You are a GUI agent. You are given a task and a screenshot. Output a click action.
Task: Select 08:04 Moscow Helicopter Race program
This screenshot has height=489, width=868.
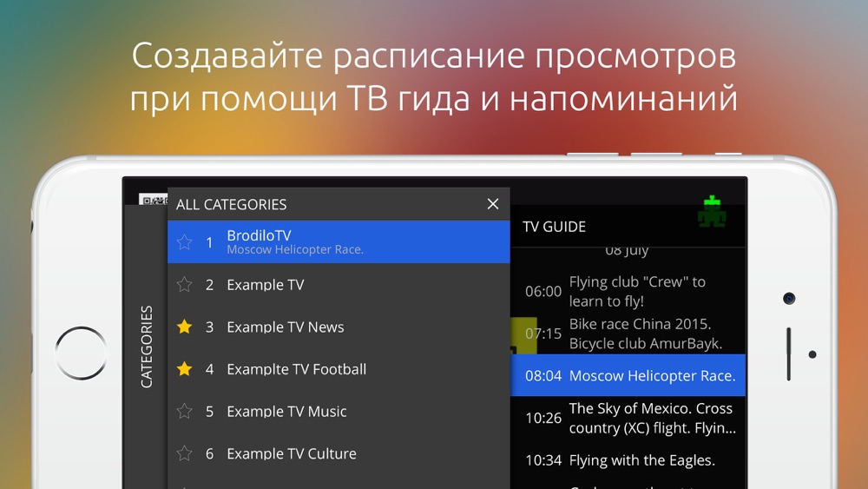(x=628, y=375)
